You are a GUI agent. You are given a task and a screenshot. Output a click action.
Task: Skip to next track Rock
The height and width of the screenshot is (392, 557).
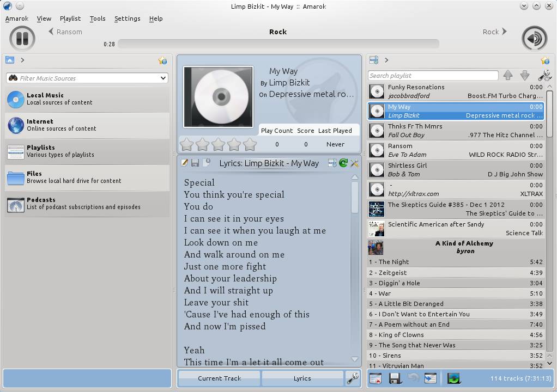point(494,32)
